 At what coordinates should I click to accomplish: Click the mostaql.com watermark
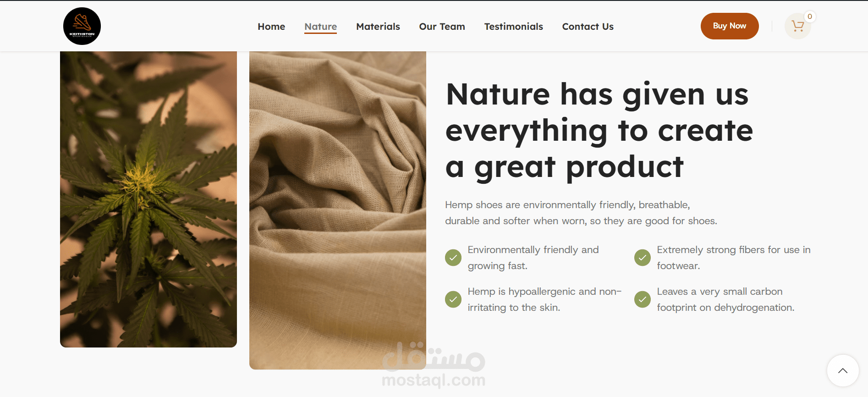(434, 365)
